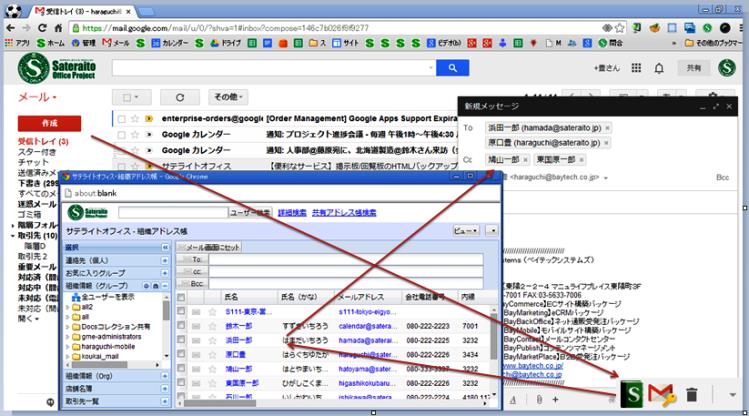Open the Gmail メール bookmark
Screen dimensions: 749x416
tap(116, 43)
